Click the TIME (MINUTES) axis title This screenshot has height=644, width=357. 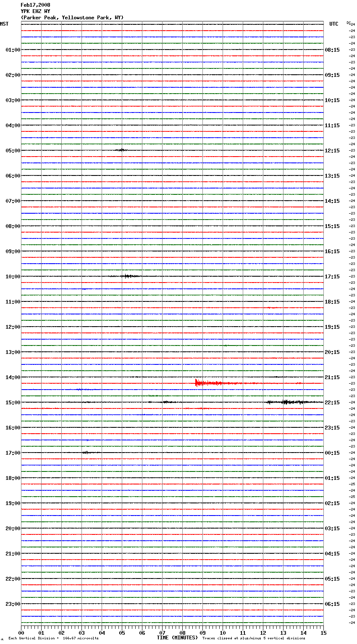pyautogui.click(x=177, y=638)
